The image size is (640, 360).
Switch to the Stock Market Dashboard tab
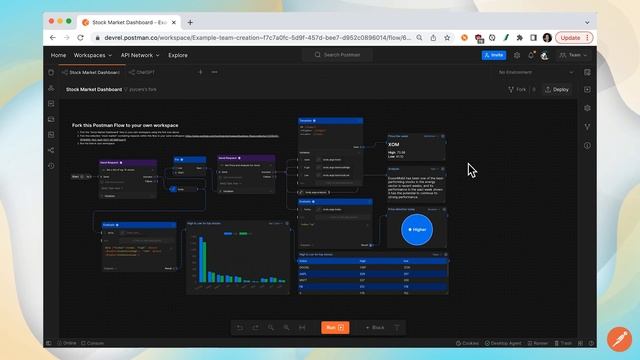(x=91, y=72)
